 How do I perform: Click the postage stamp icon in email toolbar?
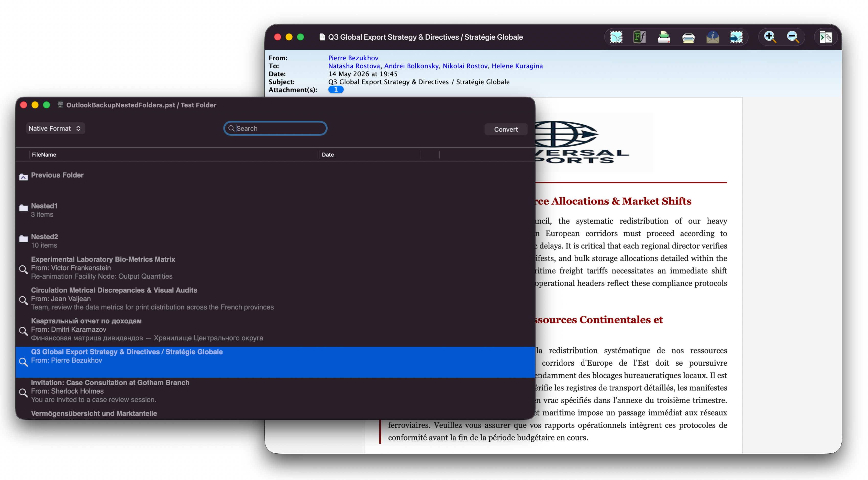tap(616, 37)
